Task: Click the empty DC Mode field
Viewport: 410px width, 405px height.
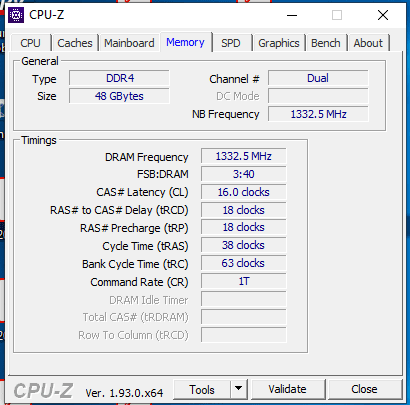Action: [x=318, y=96]
